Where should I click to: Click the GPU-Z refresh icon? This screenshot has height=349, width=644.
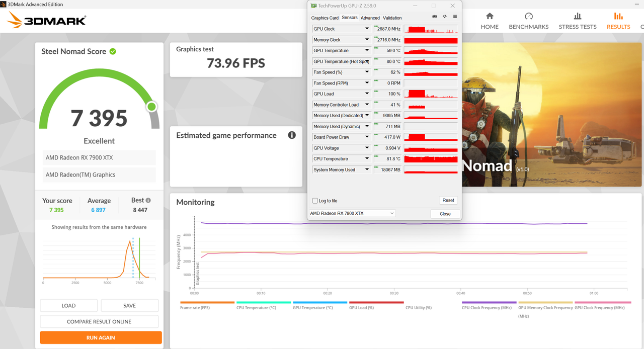coord(445,17)
